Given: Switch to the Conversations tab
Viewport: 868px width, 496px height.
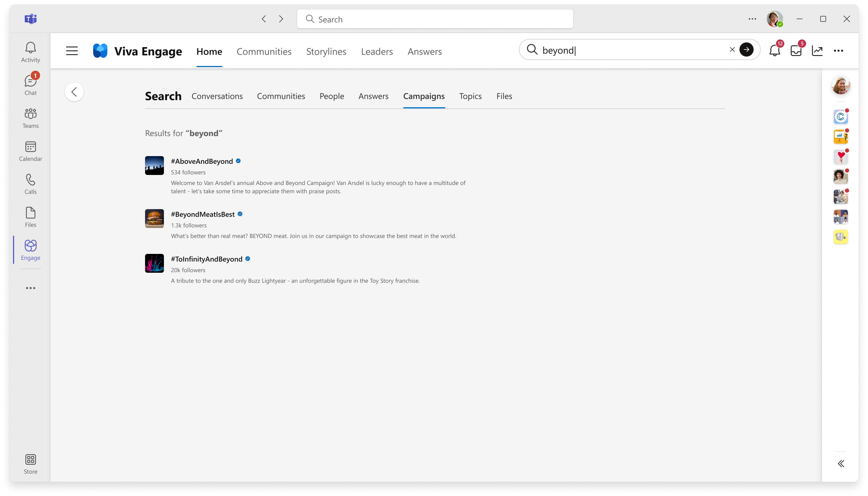Looking at the screenshot, I should click(217, 96).
